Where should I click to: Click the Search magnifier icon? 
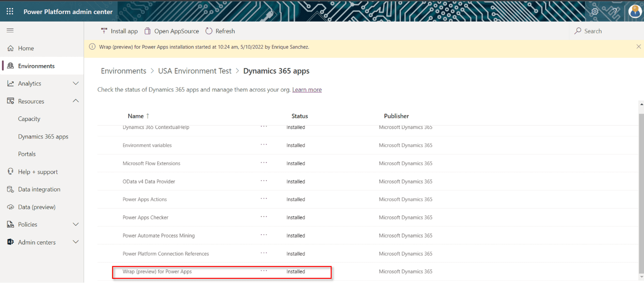pyautogui.click(x=578, y=31)
